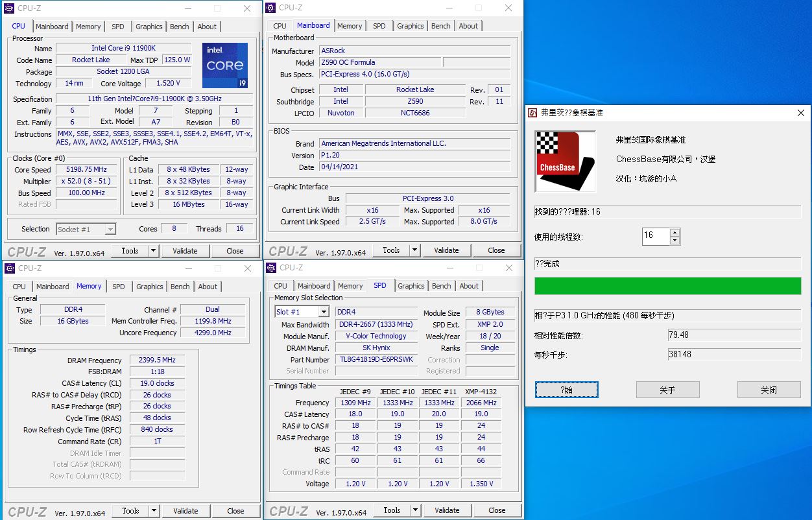812x520 pixels.
Task: Click Close button in Memory window
Action: click(x=235, y=511)
